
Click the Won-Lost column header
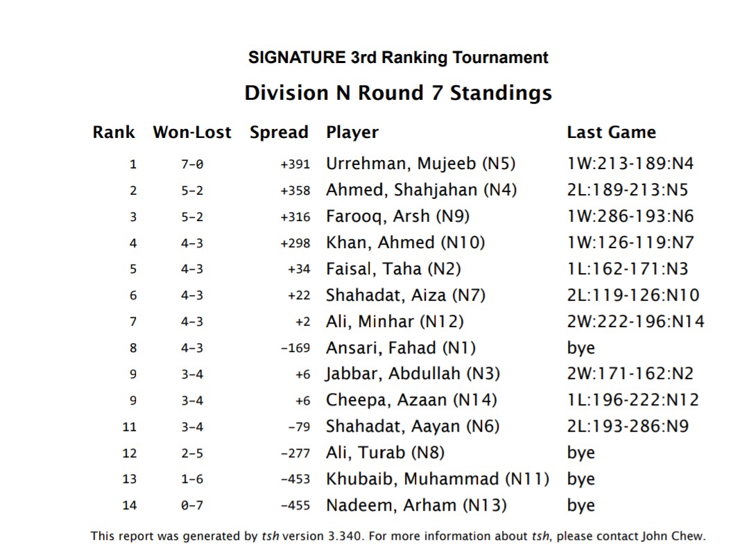(192, 132)
